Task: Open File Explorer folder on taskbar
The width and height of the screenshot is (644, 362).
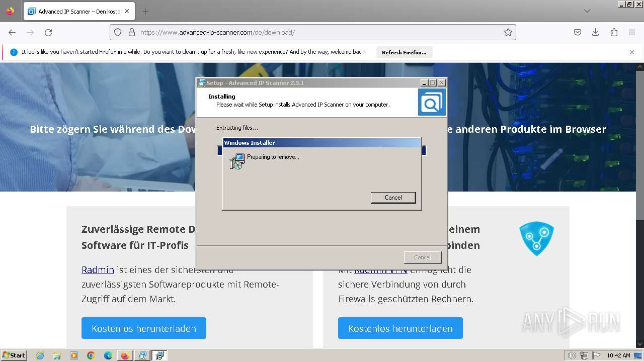Action: 57,355
